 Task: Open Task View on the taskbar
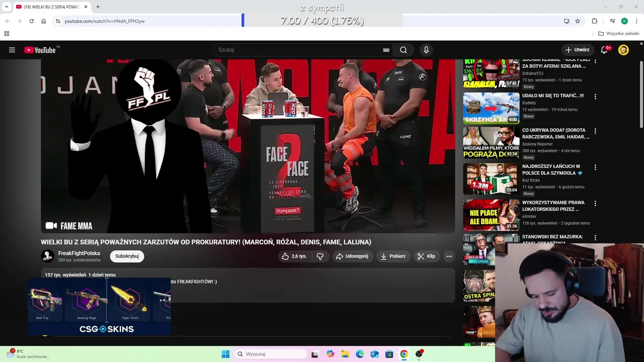tap(315, 354)
